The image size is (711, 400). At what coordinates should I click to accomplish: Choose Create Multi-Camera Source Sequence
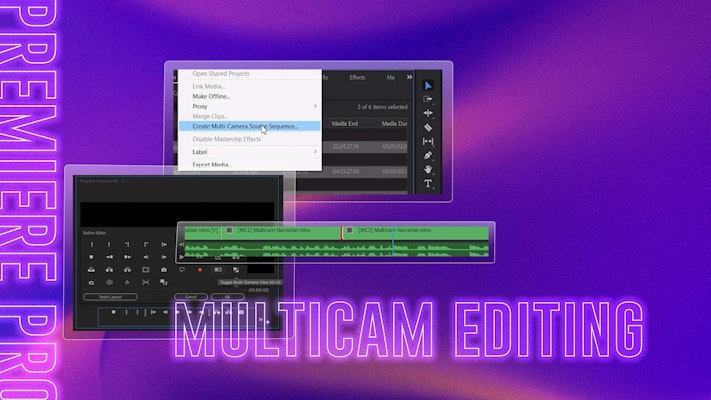[x=238, y=126]
